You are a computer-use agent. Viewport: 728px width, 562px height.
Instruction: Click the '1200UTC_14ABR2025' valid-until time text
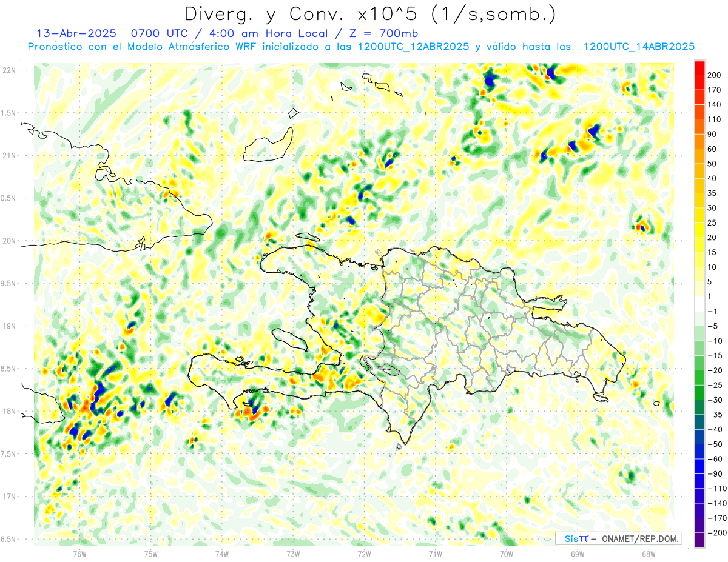point(638,47)
